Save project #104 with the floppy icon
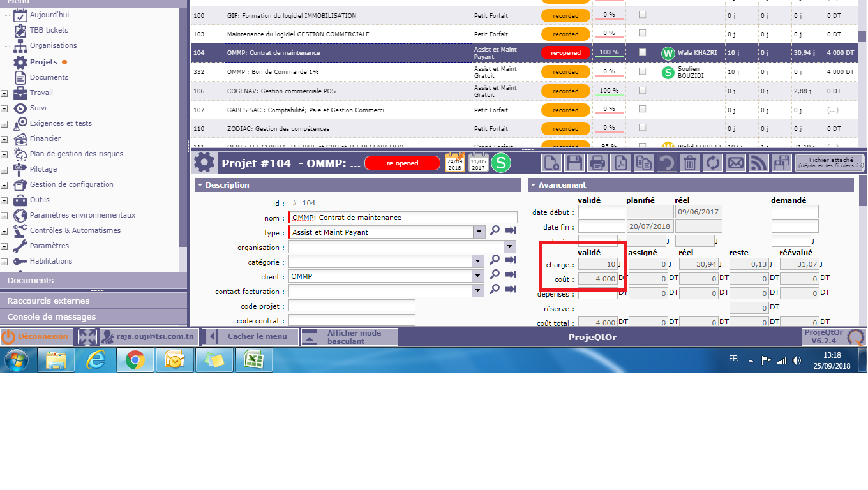868x490 pixels. 574,163
